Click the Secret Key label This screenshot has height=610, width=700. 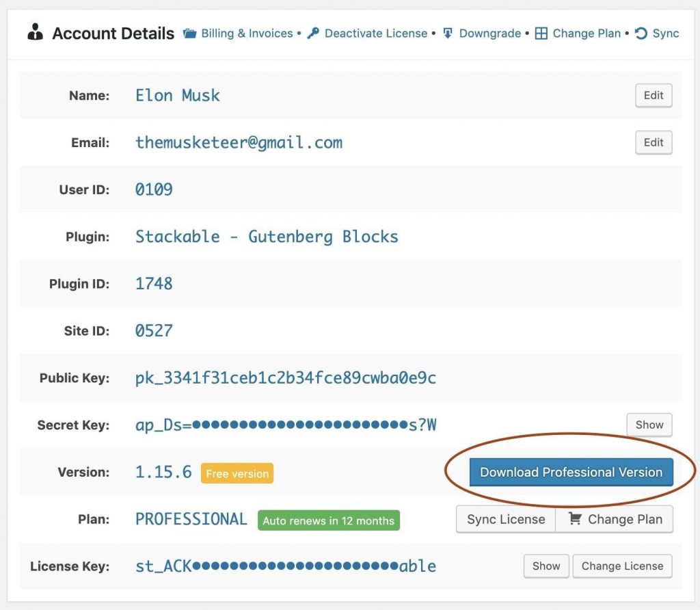pos(73,425)
